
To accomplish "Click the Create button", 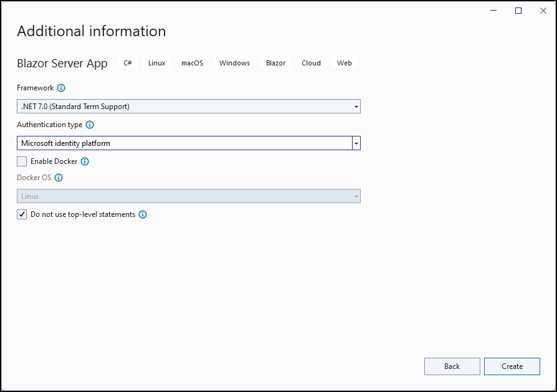I will pos(512,366).
